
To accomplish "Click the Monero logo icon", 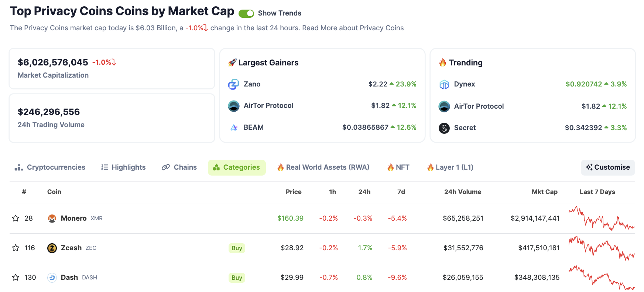I will (x=52, y=218).
